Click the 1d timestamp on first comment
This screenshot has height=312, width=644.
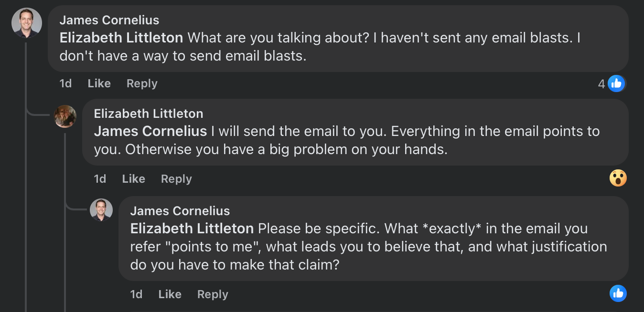pyautogui.click(x=65, y=83)
